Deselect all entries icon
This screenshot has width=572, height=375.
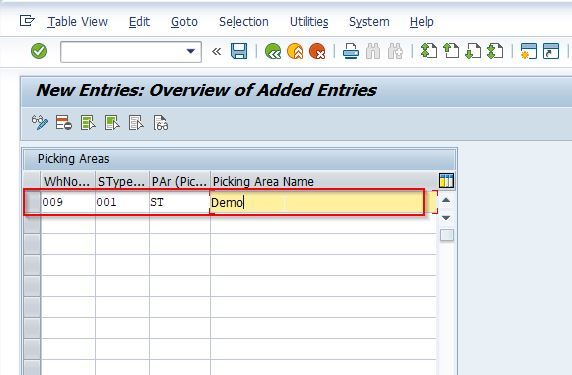click(x=136, y=123)
